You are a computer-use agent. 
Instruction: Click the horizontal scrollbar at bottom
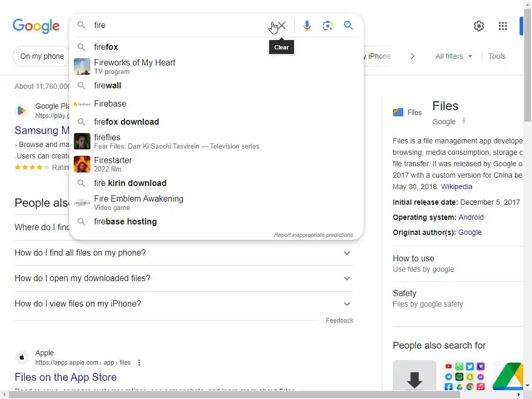coord(234,395)
